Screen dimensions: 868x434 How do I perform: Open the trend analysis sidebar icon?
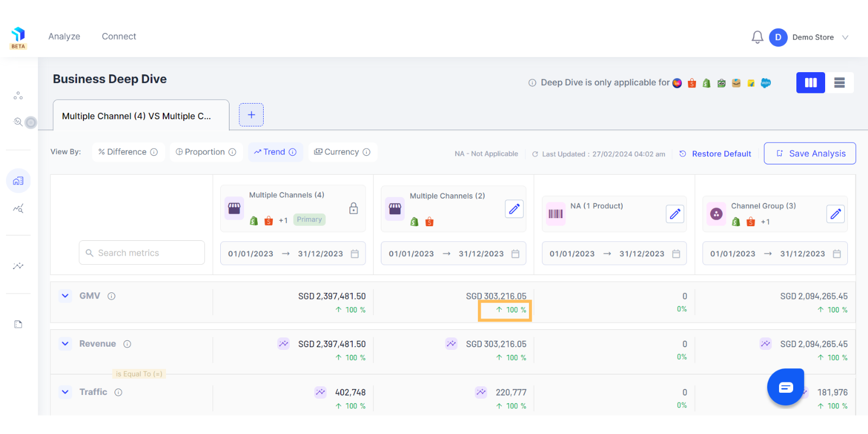tap(18, 208)
